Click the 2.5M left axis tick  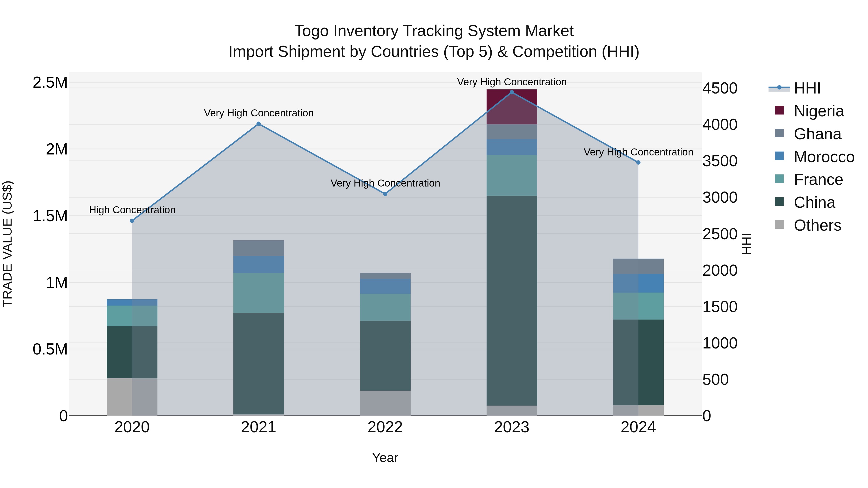pyautogui.click(x=50, y=82)
